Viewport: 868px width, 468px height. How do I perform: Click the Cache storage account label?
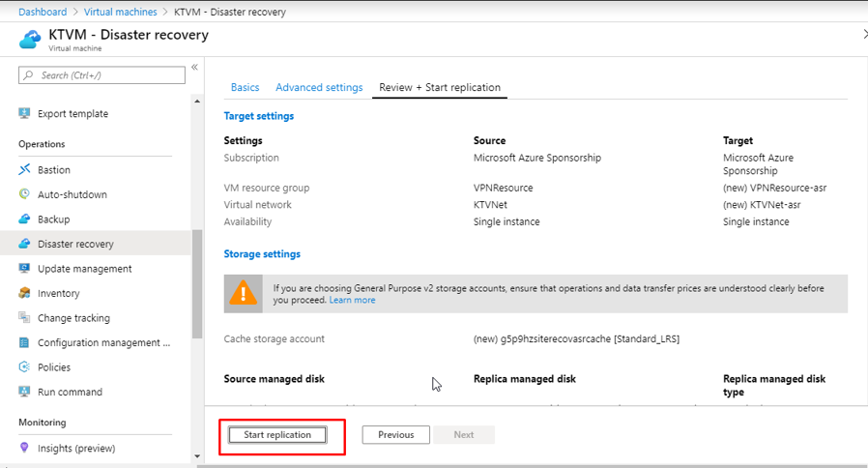274,338
